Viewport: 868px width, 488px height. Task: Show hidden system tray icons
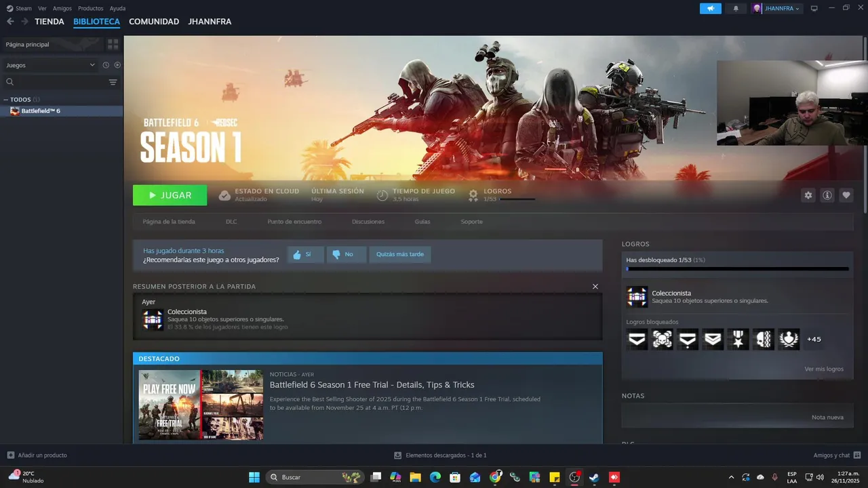[731, 477]
